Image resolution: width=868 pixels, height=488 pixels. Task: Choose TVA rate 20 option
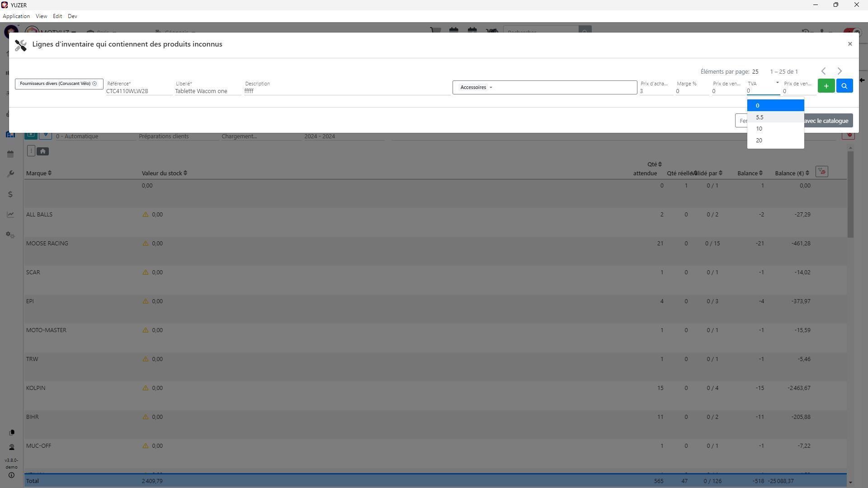pyautogui.click(x=775, y=141)
